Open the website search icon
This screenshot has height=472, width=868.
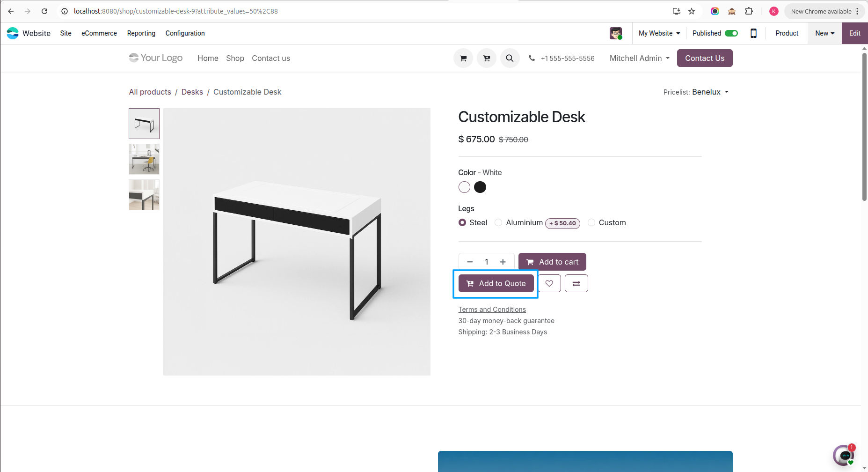click(510, 58)
